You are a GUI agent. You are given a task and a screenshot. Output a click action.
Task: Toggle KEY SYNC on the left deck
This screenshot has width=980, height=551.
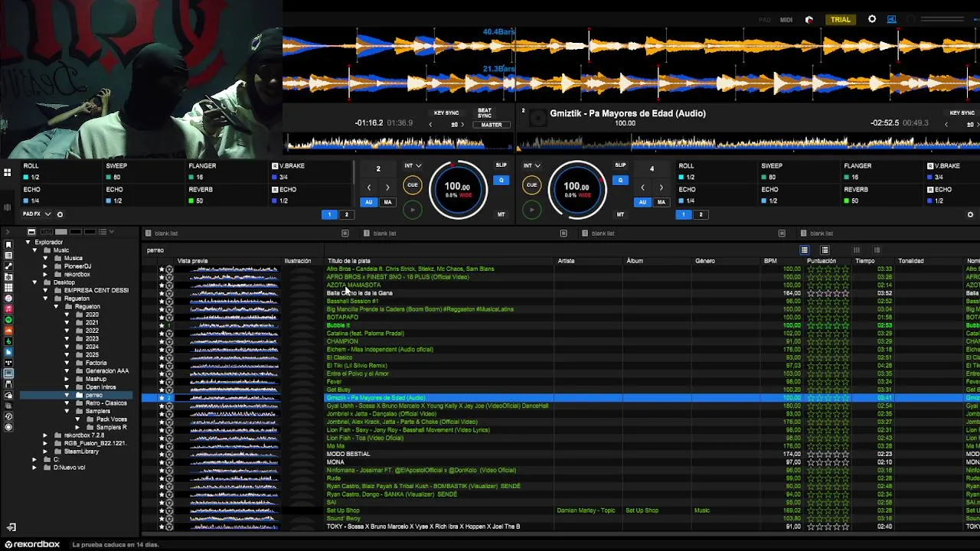click(x=446, y=113)
